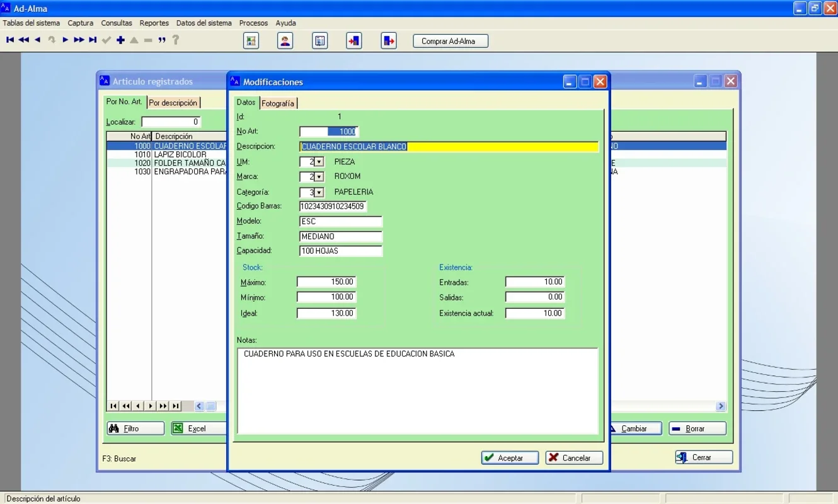The width and height of the screenshot is (838, 504).
Task: Click previous button in article grid navigator
Action: [x=139, y=406]
